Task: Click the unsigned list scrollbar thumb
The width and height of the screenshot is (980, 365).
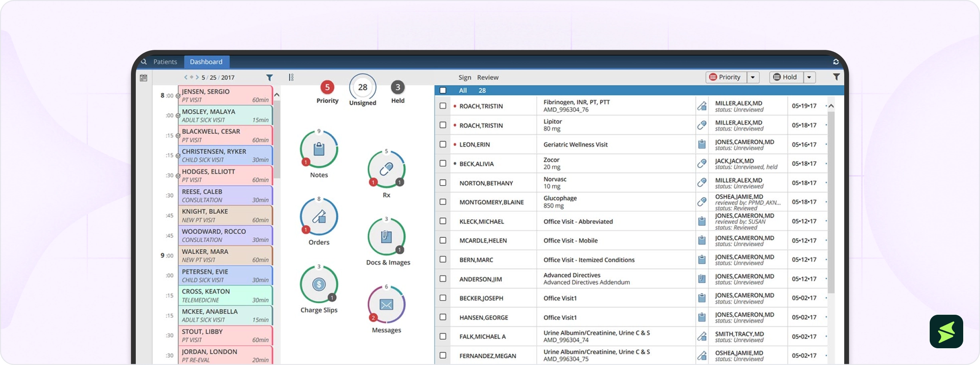Action: pyautogui.click(x=831, y=202)
